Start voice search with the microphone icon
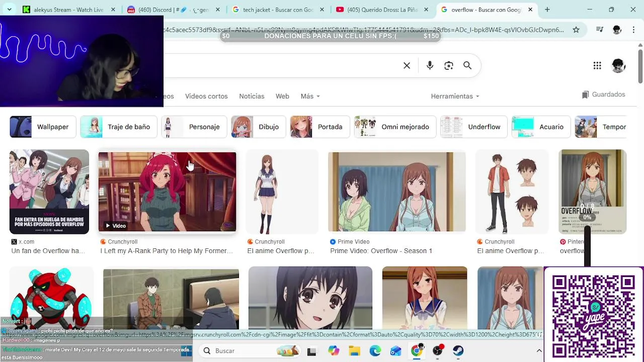Image resolution: width=644 pixels, height=362 pixels. [x=430, y=65]
